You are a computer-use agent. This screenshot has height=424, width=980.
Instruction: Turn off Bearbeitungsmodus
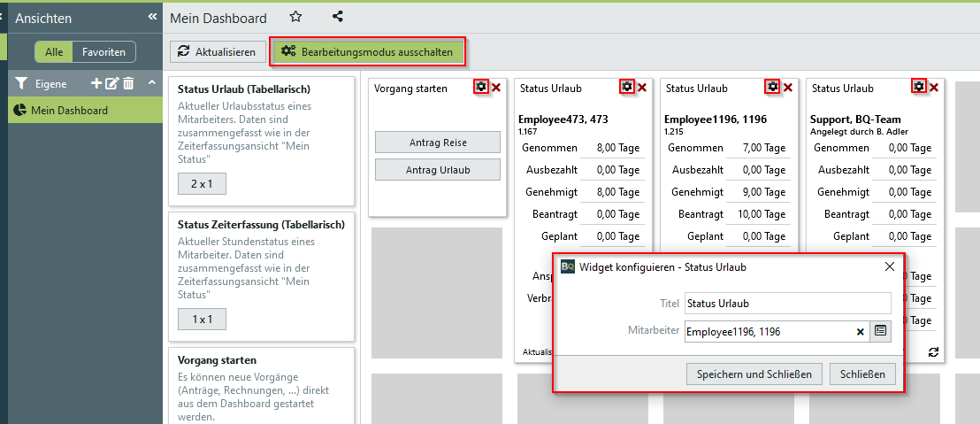367,52
